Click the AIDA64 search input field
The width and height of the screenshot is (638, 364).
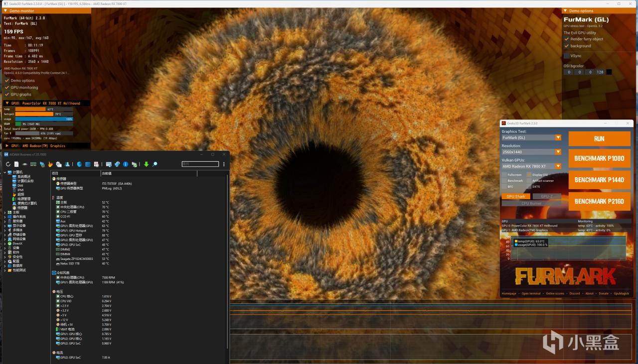200,164
